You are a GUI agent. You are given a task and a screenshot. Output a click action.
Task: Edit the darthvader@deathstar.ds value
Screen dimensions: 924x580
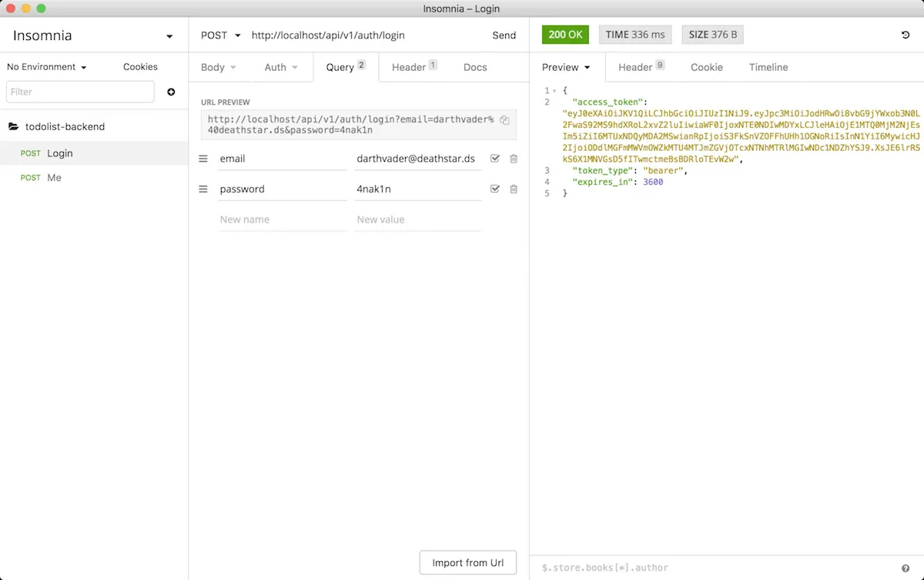tap(418, 159)
